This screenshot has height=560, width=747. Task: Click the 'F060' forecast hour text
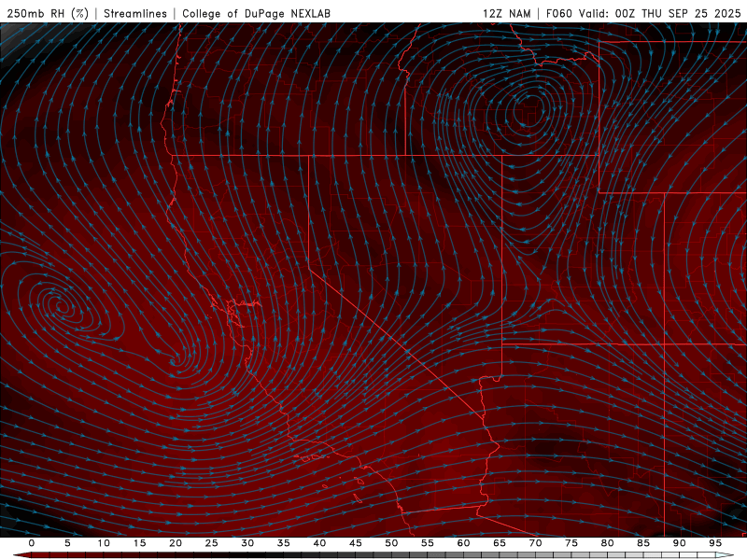pyautogui.click(x=558, y=13)
